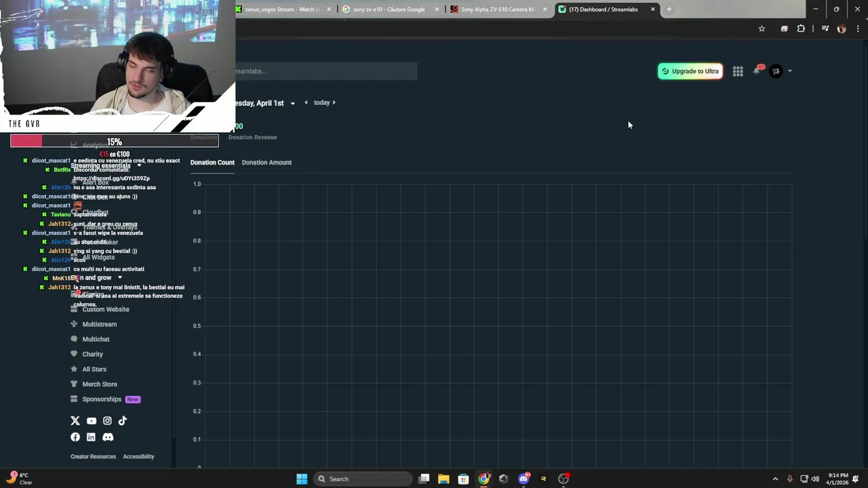Screen dimensions: 868x488
Task: Collapse the Earn and grow section
Action: point(120,278)
